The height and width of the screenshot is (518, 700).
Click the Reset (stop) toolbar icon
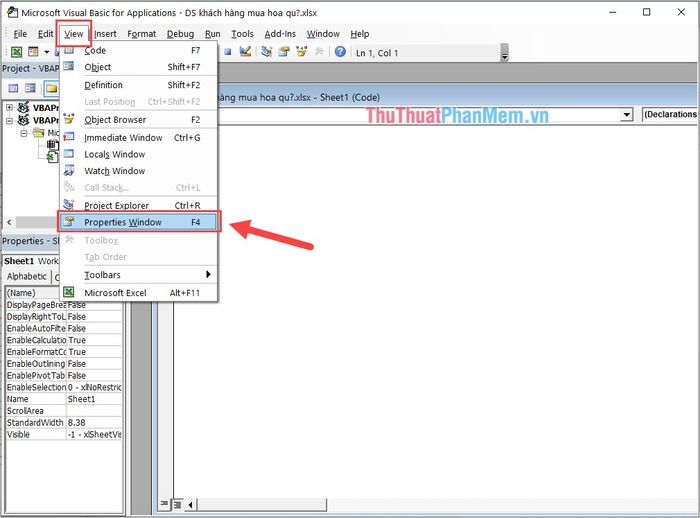(x=228, y=52)
